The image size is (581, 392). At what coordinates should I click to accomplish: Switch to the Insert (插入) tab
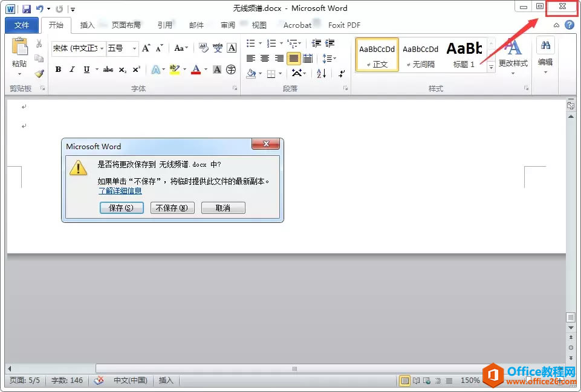click(x=88, y=25)
